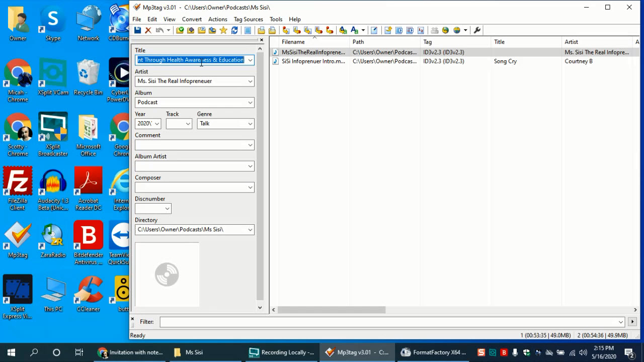Undo the last change in Mp3tag toolbar

point(159,30)
